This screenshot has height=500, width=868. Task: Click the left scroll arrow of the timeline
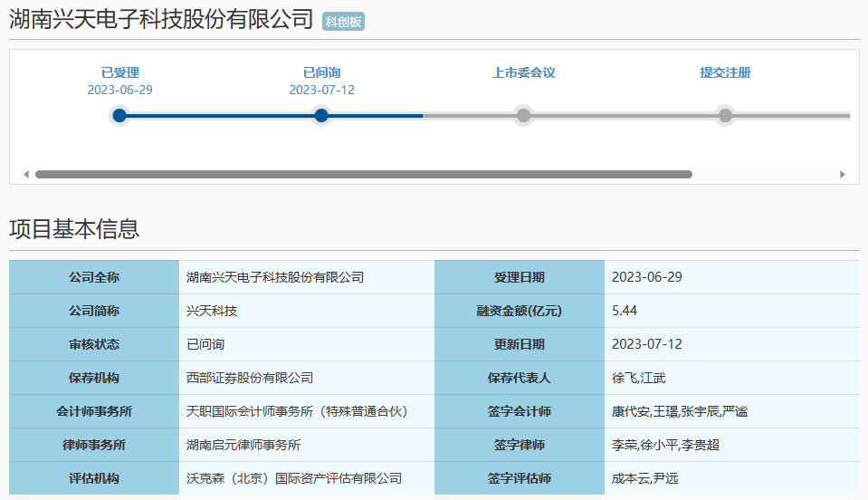(26, 175)
